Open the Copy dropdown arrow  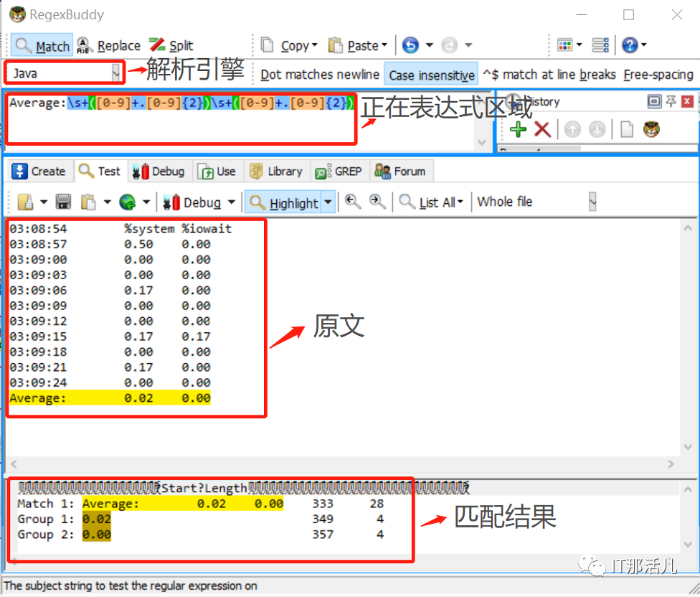pyautogui.click(x=315, y=45)
